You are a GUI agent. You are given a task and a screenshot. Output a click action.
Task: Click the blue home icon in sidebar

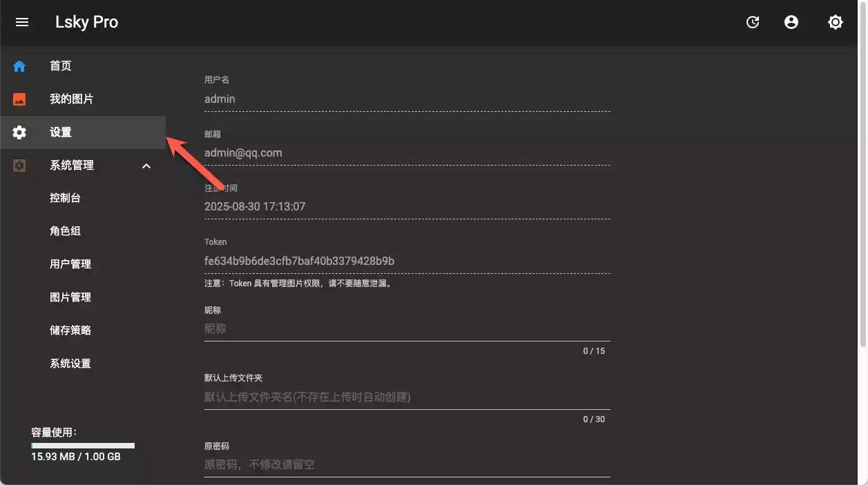pos(19,66)
